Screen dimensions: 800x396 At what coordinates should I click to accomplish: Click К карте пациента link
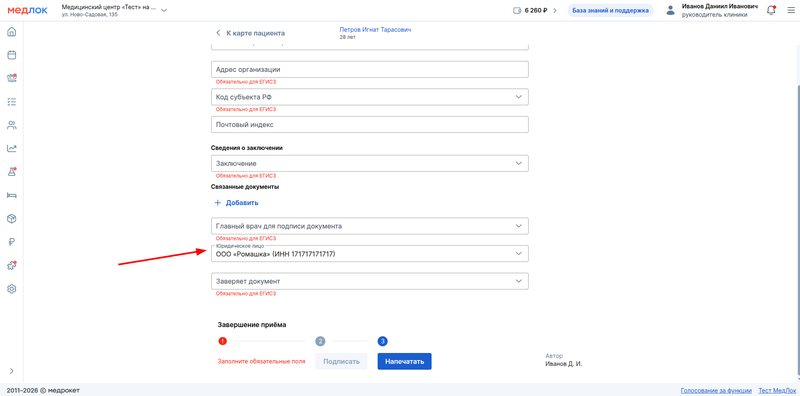click(x=256, y=33)
